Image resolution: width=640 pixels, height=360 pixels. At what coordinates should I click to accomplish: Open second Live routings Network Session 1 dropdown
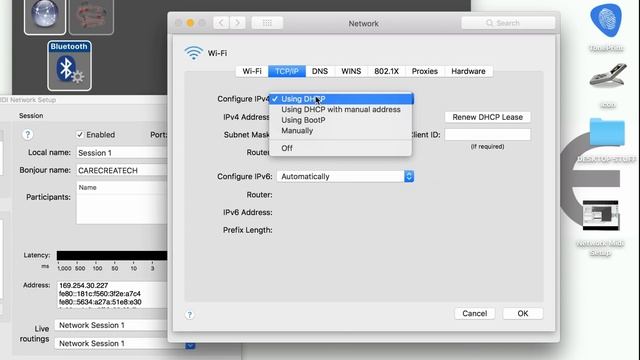[111, 344]
